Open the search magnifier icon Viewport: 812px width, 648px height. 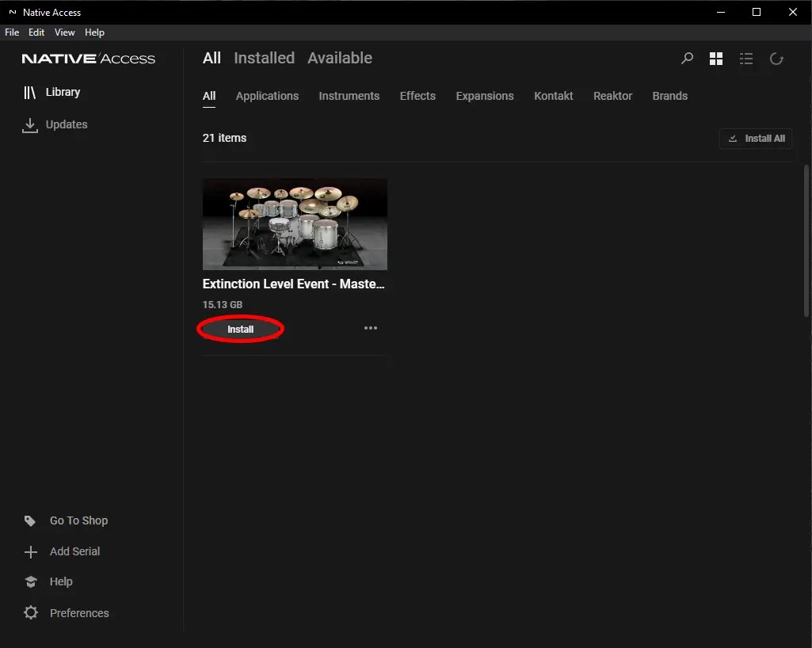coord(687,58)
